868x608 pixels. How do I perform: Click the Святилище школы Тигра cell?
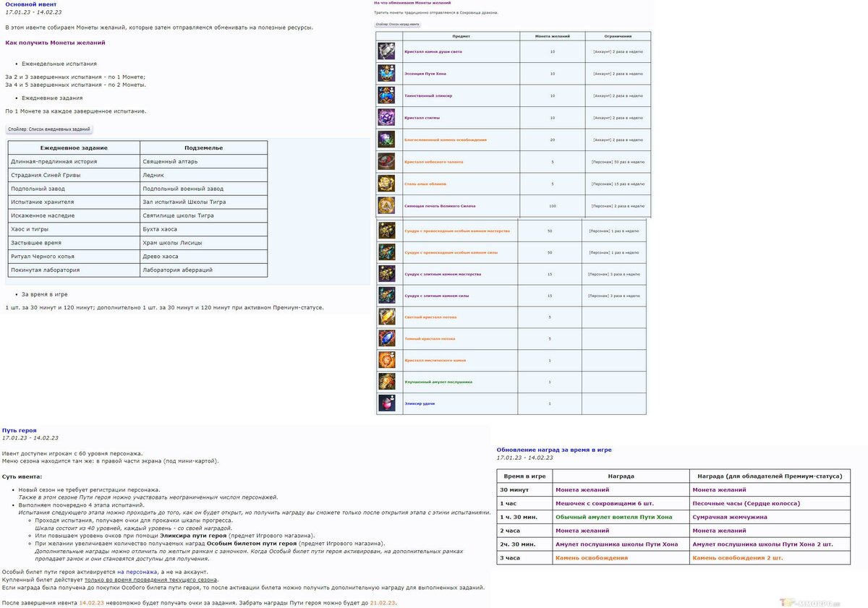[x=204, y=215]
